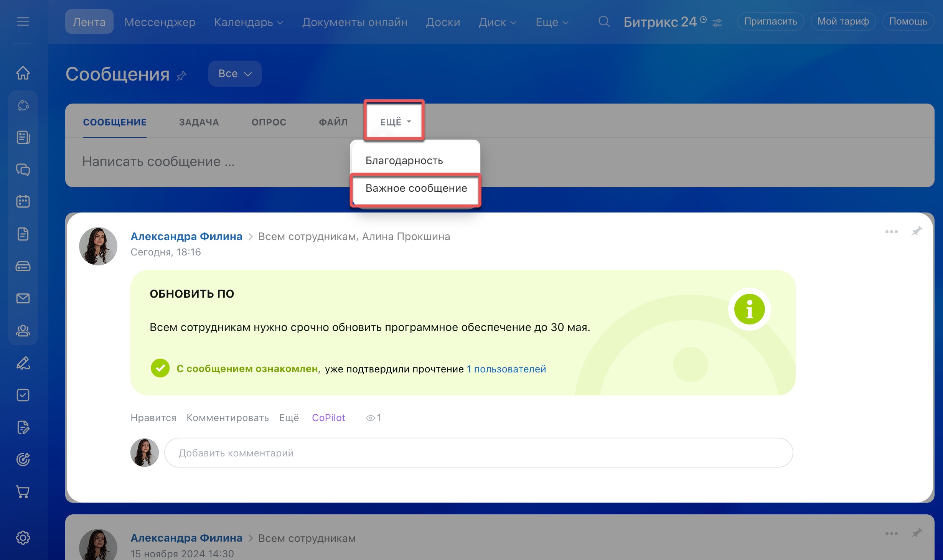The width and height of the screenshot is (943, 560).
Task: Open Лента in top navigation
Action: pyautogui.click(x=89, y=22)
